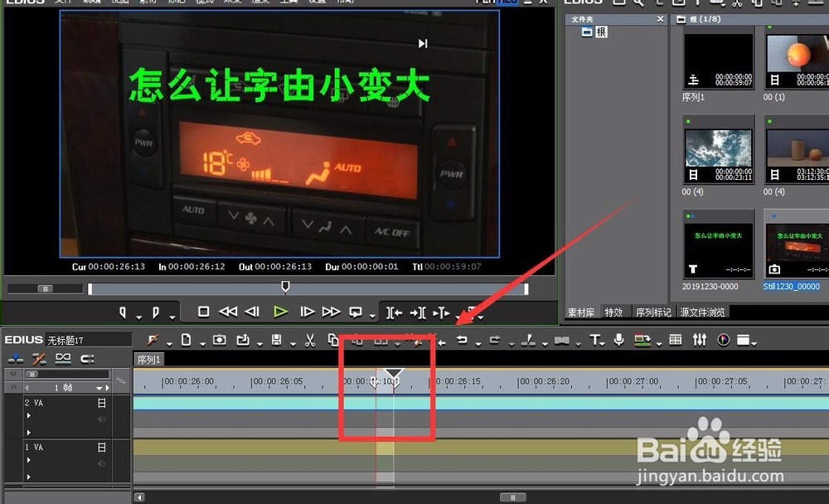This screenshot has width=829, height=504.
Task: Click the scissors cut icon
Action: 310,340
